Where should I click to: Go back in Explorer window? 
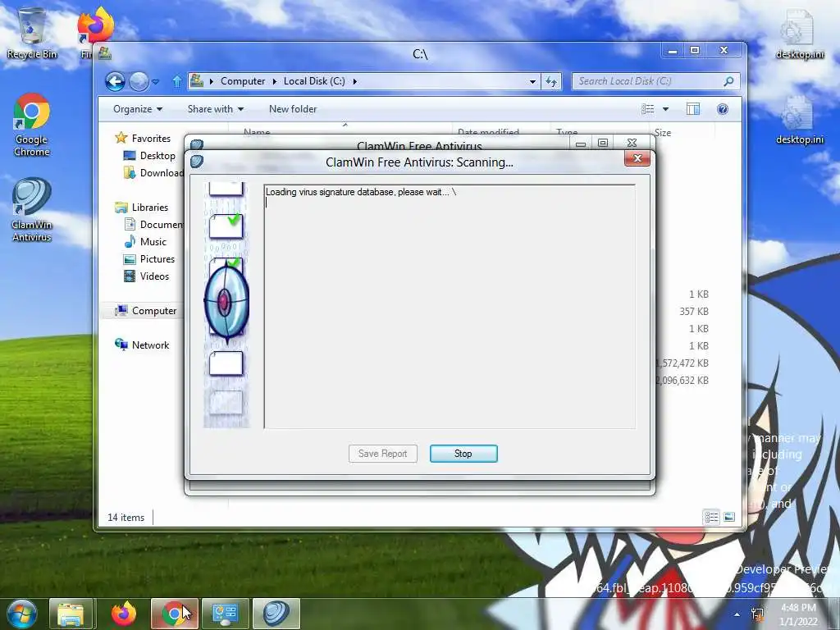(x=115, y=81)
